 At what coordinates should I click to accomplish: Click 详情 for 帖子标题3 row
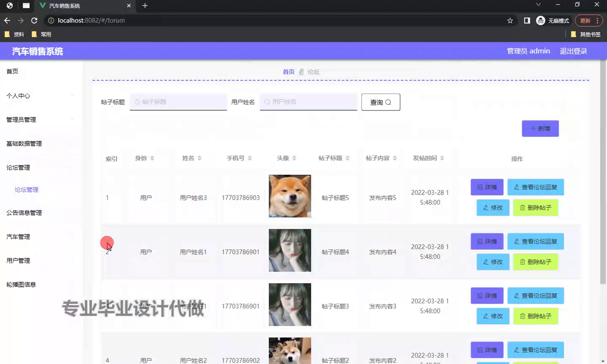[x=487, y=296]
